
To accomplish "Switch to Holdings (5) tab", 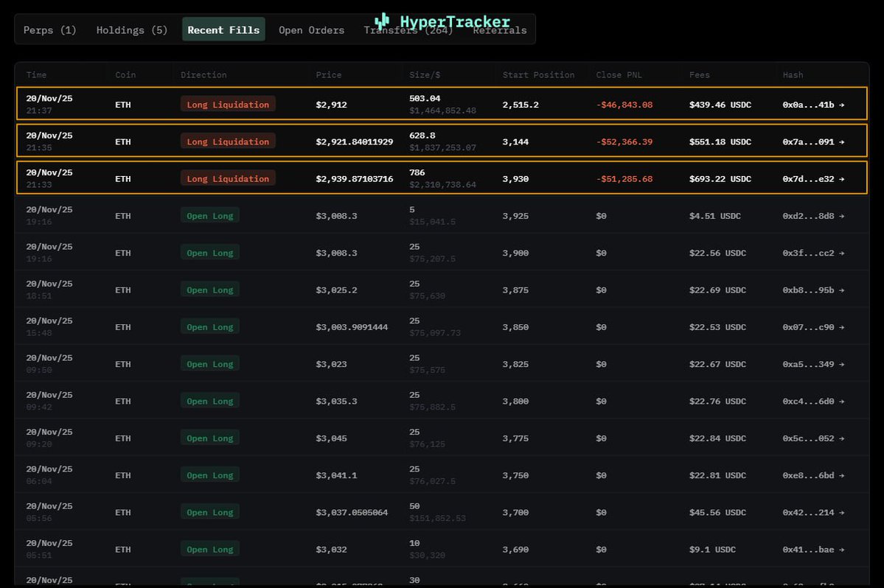I will coord(132,30).
